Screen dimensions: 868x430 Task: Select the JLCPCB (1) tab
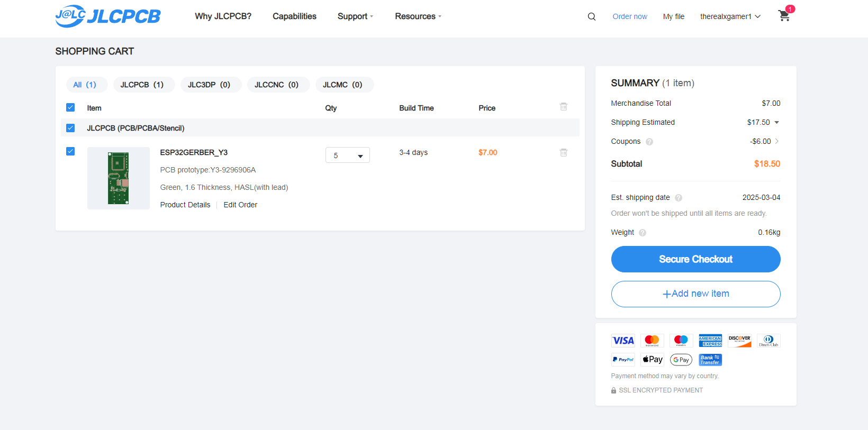click(144, 85)
